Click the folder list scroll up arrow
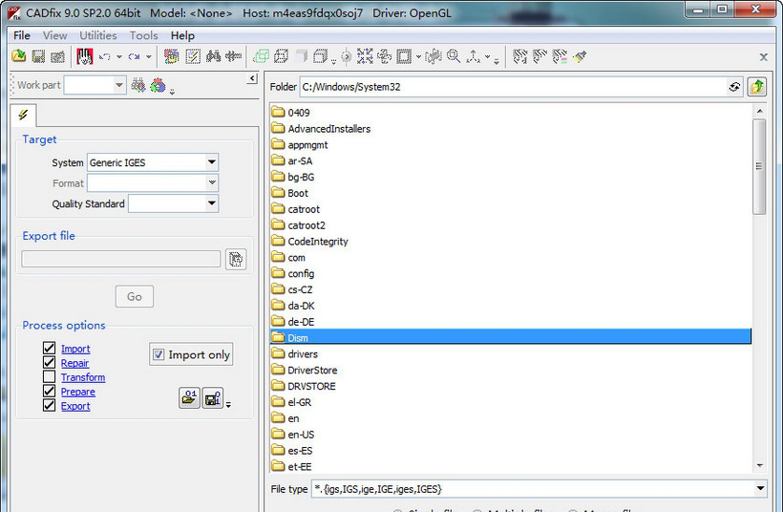Viewport: 783px width, 532px height. point(759,111)
